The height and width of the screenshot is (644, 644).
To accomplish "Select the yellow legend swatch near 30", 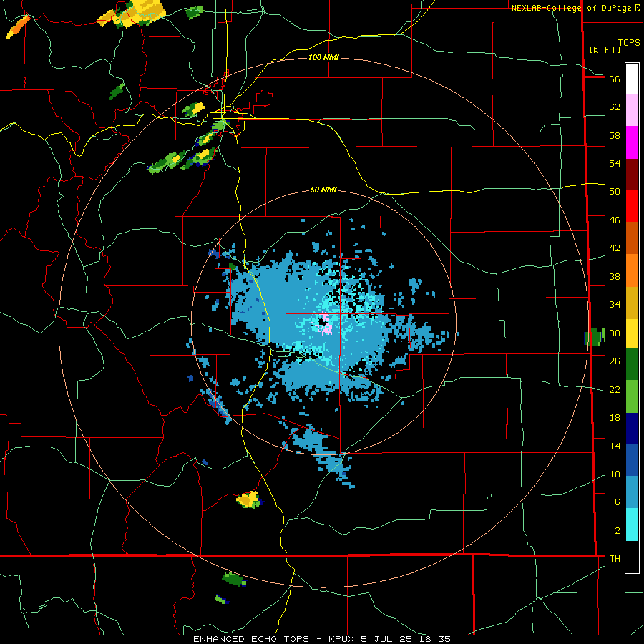I will click(632, 333).
